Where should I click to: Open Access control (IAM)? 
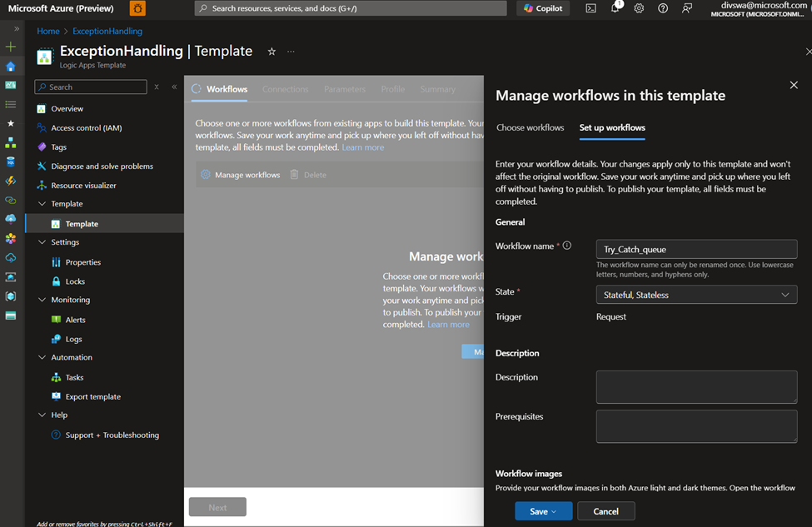(x=86, y=128)
